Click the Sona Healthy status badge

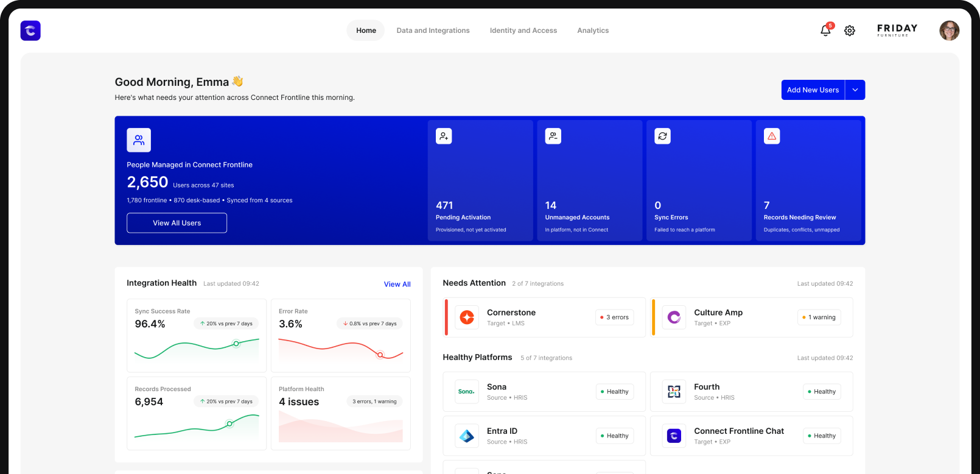point(614,392)
